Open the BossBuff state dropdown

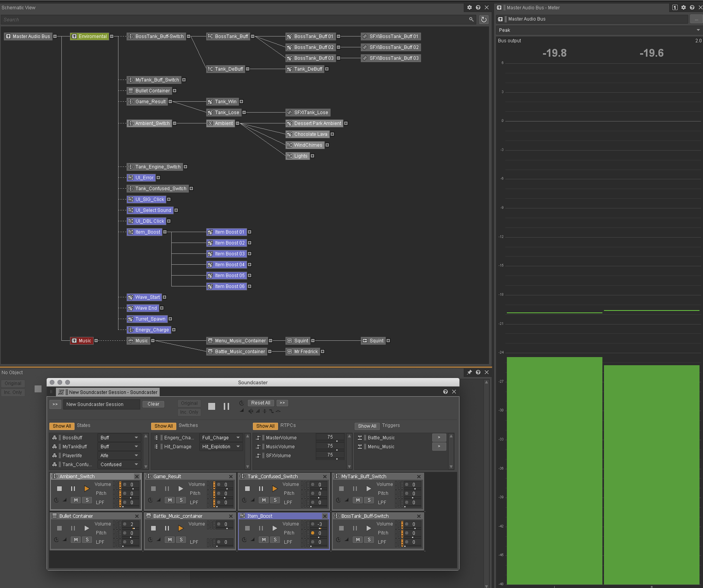[119, 437]
